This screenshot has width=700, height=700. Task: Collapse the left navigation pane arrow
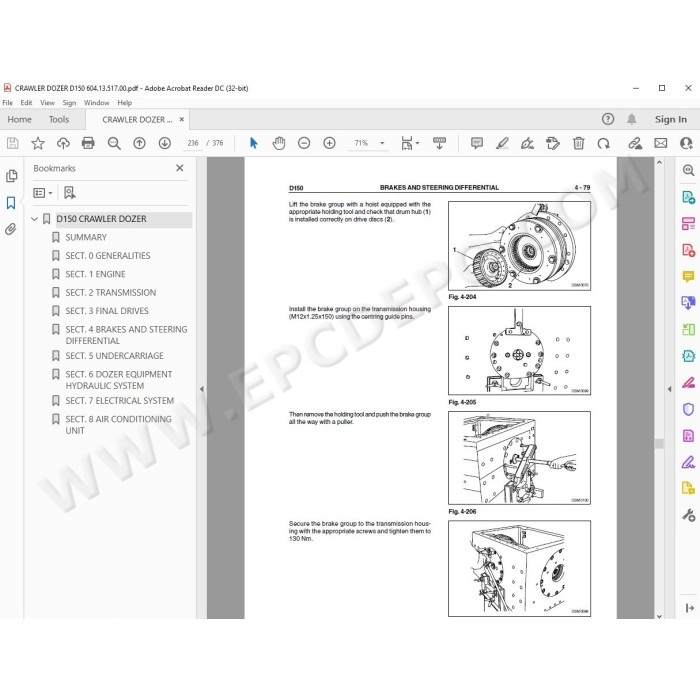click(202, 389)
